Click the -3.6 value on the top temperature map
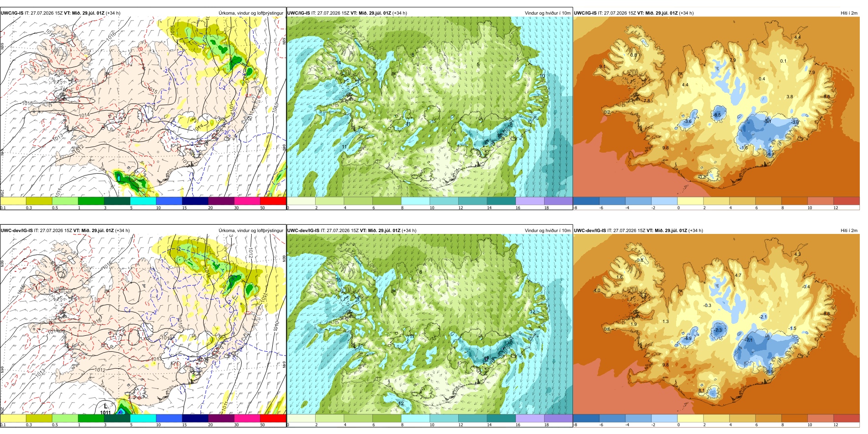Screen dimensions: 868x434 pos(688,122)
